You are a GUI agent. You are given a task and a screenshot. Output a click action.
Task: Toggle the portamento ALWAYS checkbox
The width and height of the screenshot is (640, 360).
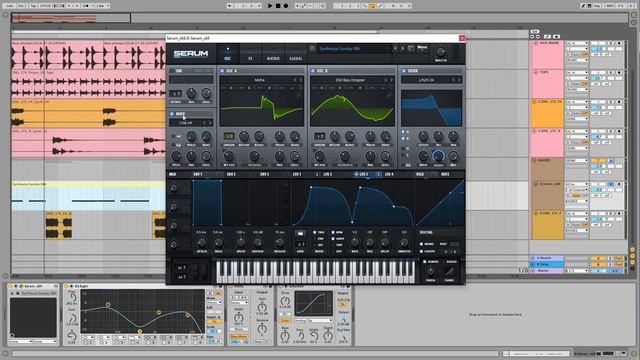tap(425, 262)
